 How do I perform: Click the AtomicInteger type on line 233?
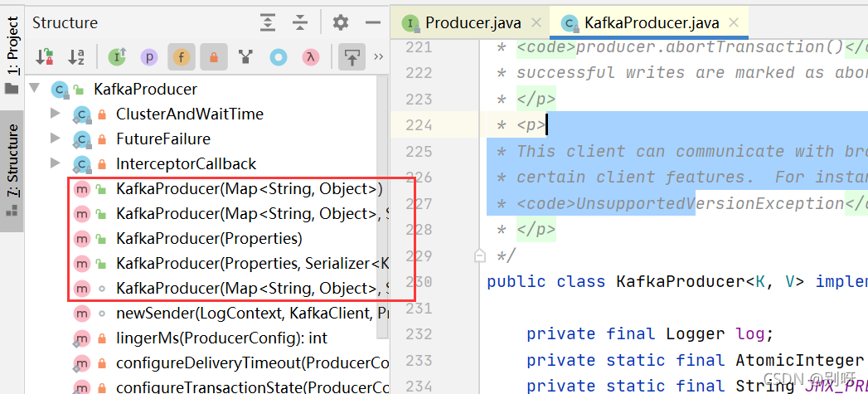[799, 360]
